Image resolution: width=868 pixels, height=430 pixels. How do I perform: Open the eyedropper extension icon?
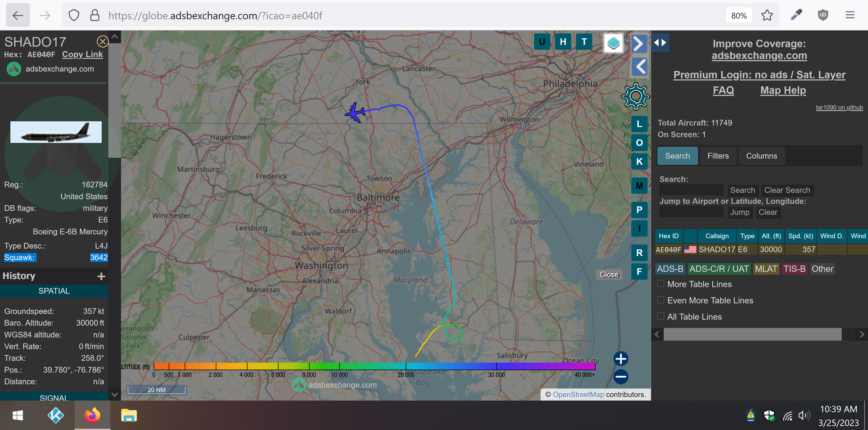click(x=796, y=15)
